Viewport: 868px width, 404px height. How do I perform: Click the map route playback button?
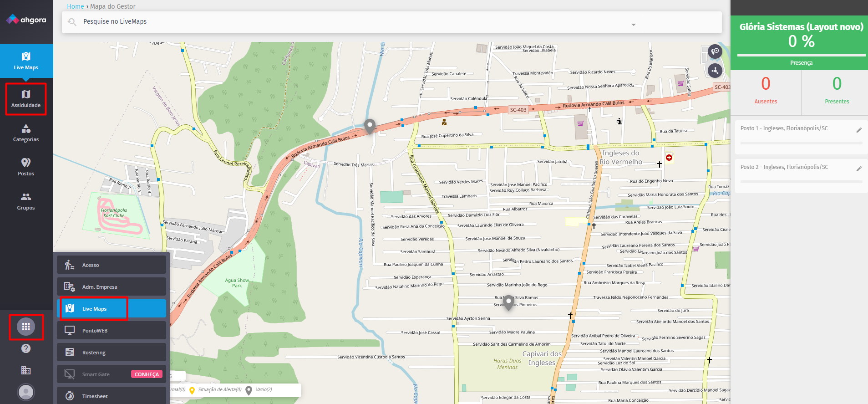(x=715, y=51)
